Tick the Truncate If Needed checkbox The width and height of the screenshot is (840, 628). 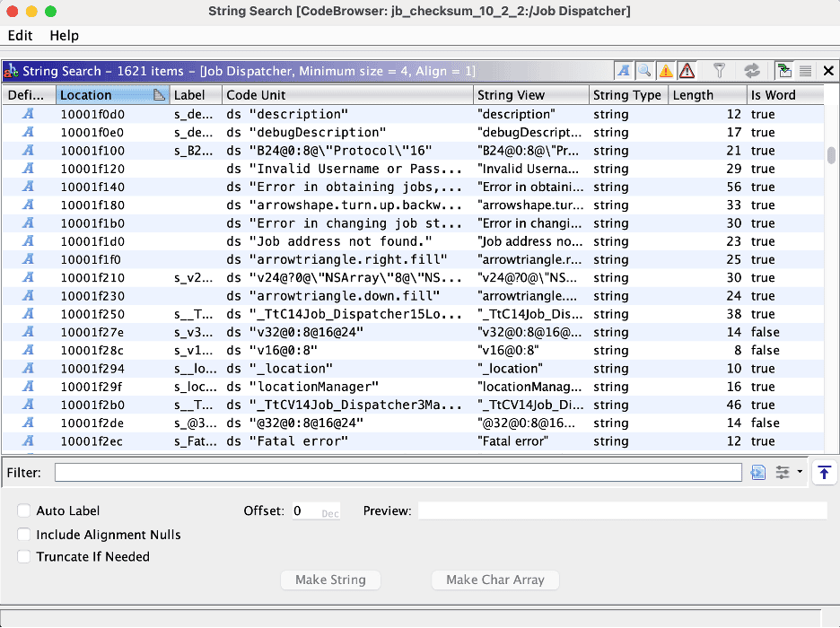[x=24, y=557]
